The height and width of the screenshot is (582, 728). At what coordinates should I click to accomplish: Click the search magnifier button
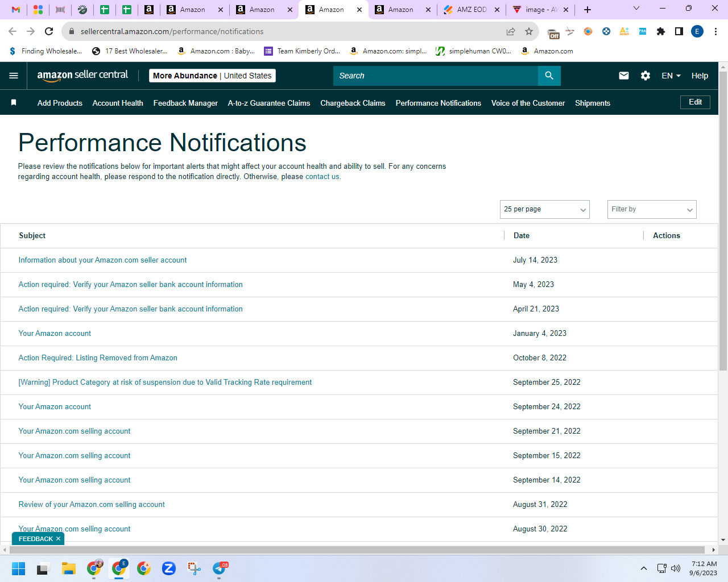[x=549, y=76]
